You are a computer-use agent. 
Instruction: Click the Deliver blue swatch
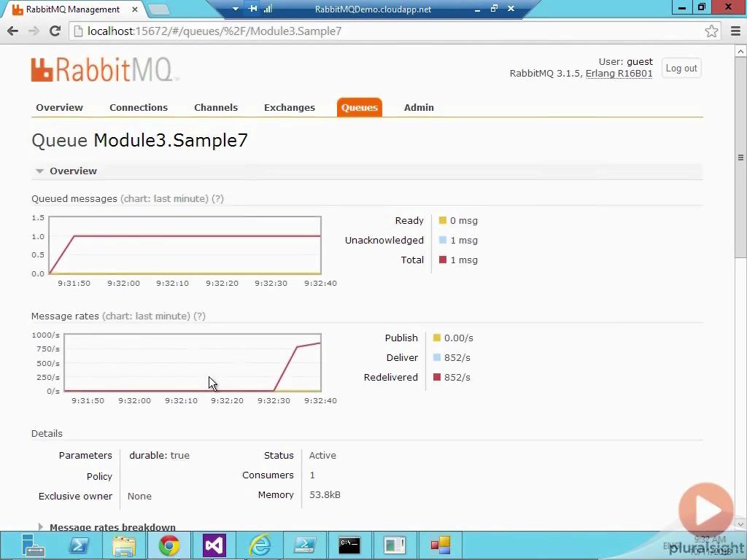click(437, 357)
